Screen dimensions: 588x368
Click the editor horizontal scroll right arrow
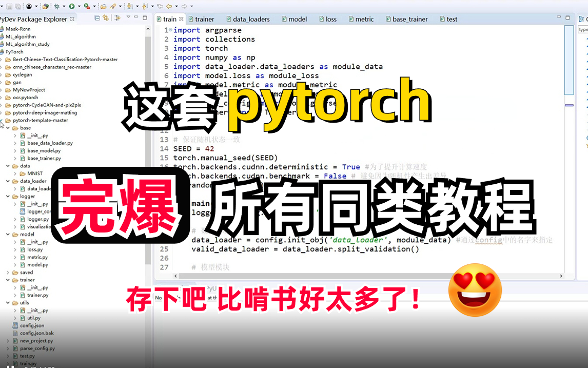point(561,276)
